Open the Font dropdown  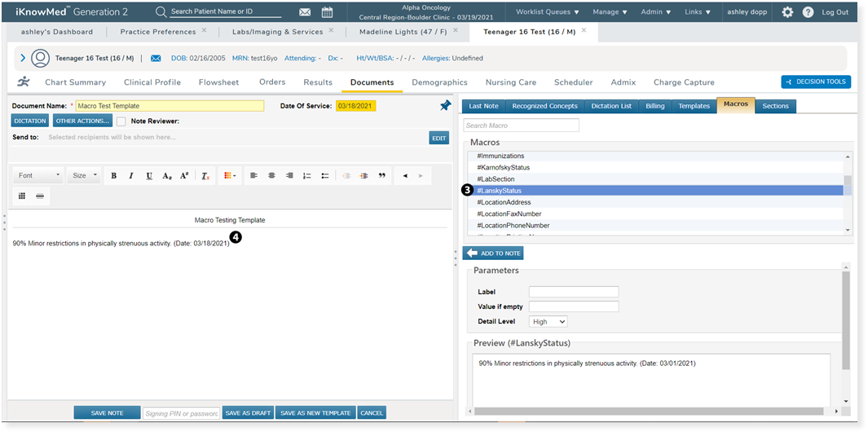38,175
